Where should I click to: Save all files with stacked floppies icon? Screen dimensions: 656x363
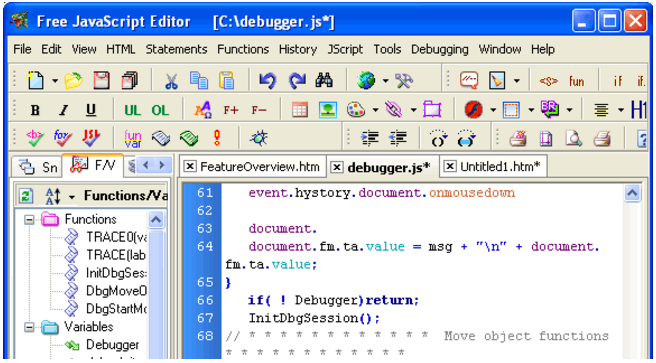coord(130,80)
